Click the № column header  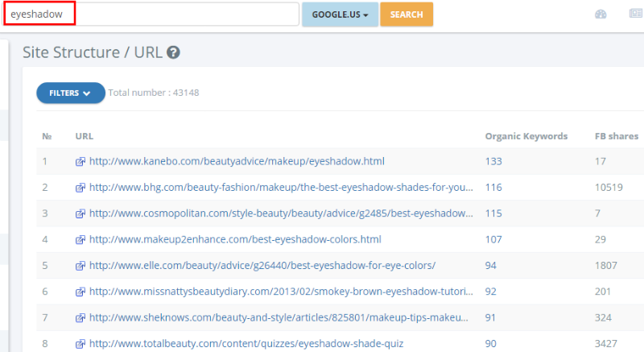tap(47, 136)
